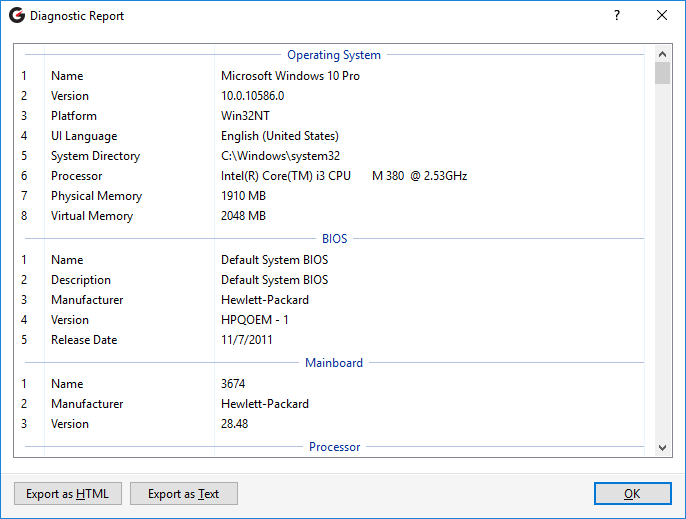Viewport: 686px width, 519px height.
Task: Click the Export as Text button
Action: click(x=184, y=494)
